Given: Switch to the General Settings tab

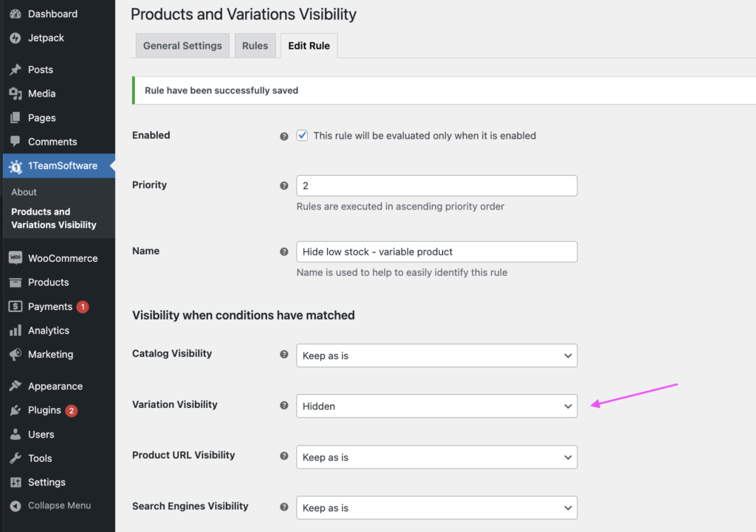Looking at the screenshot, I should click(x=182, y=46).
